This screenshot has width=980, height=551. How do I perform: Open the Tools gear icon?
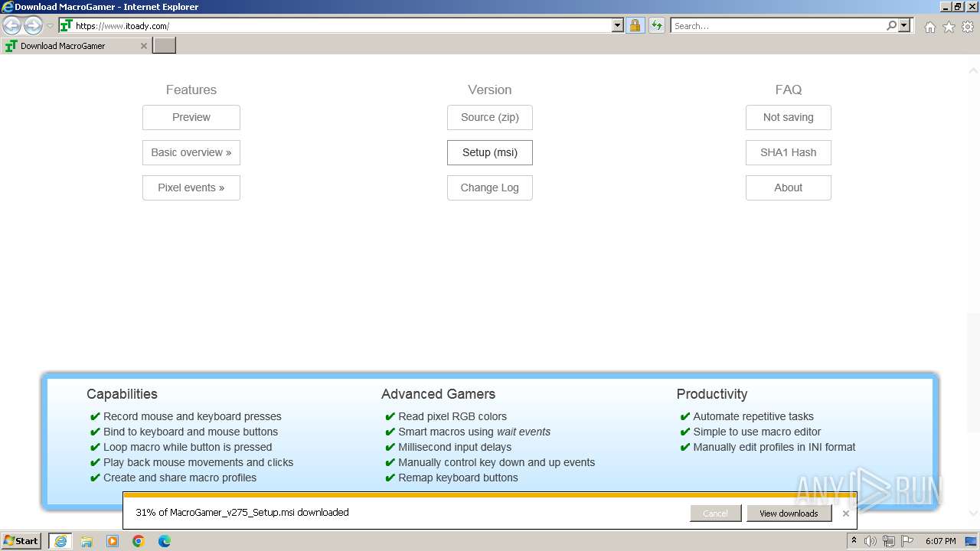[968, 27]
